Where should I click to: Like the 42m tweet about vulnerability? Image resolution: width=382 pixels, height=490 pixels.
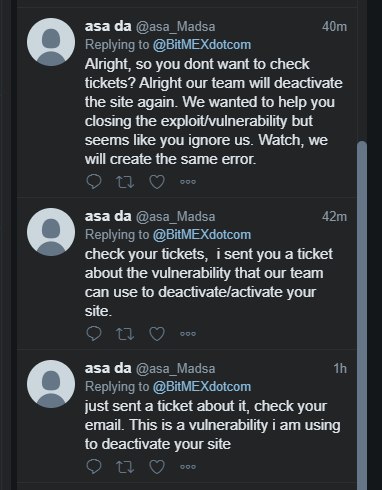[157, 334]
